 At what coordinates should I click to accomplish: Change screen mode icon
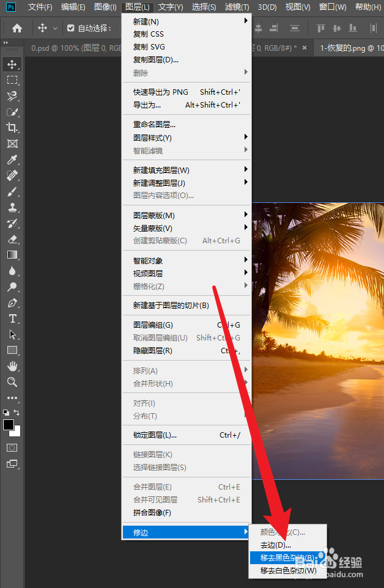pyautogui.click(x=12, y=464)
